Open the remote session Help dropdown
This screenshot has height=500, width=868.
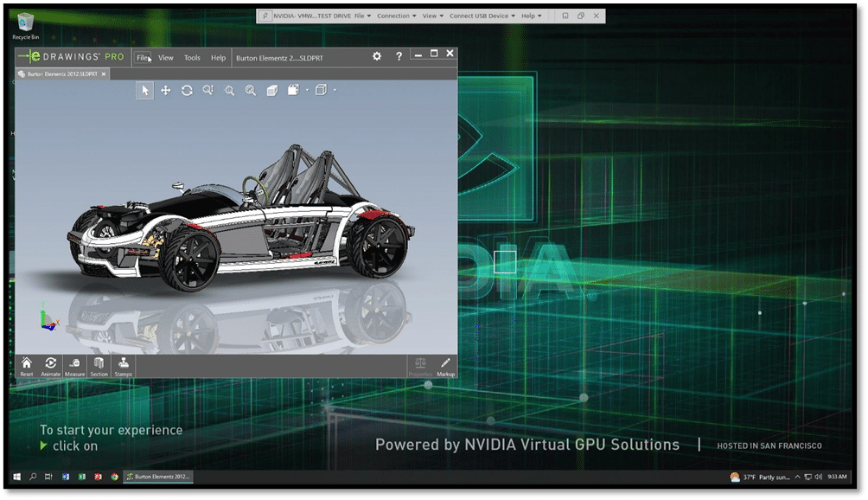tap(532, 16)
